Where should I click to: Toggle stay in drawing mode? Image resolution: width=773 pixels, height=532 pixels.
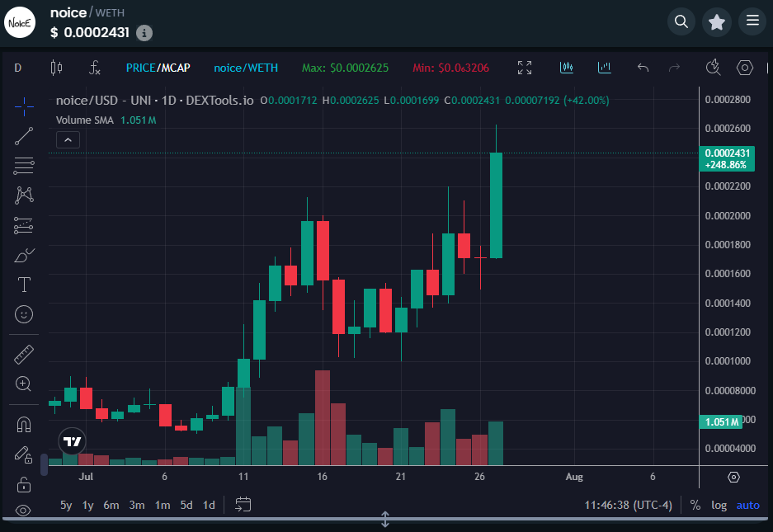click(24, 454)
